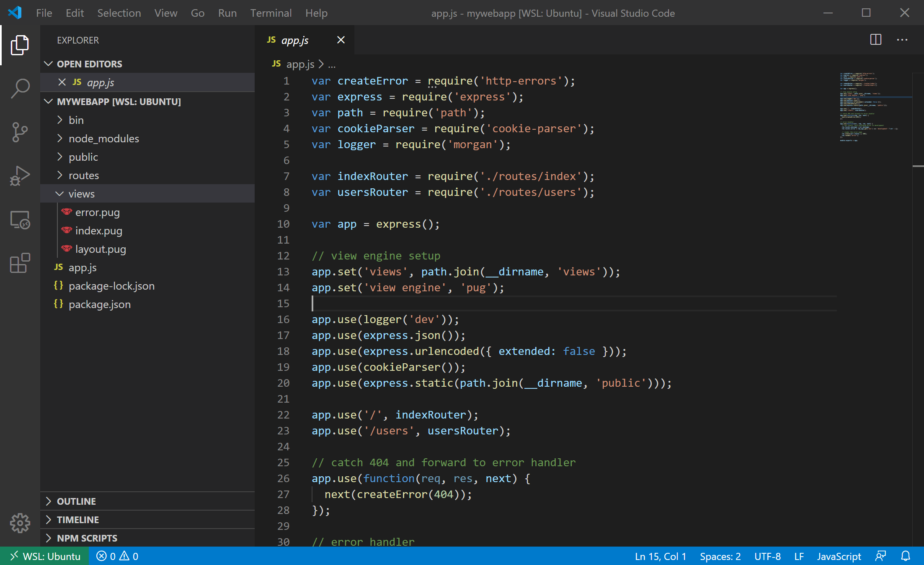
Task: Change language mode from JavaScript
Action: coord(839,556)
